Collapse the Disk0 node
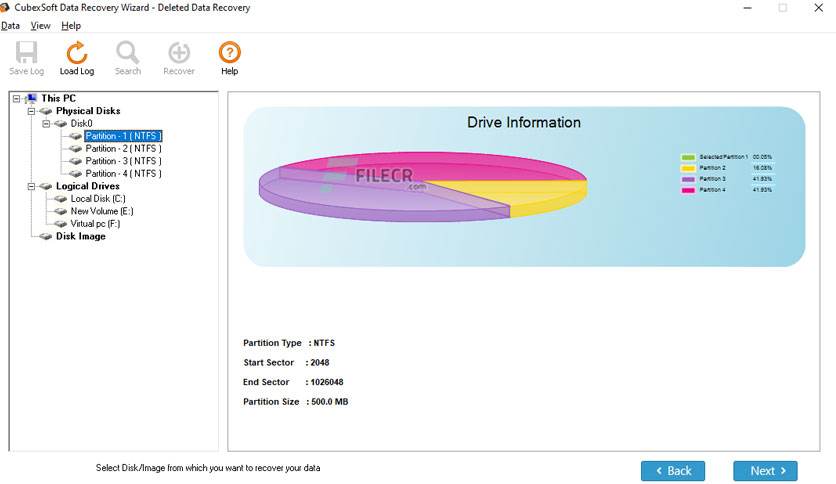836x484 pixels. 46,124
